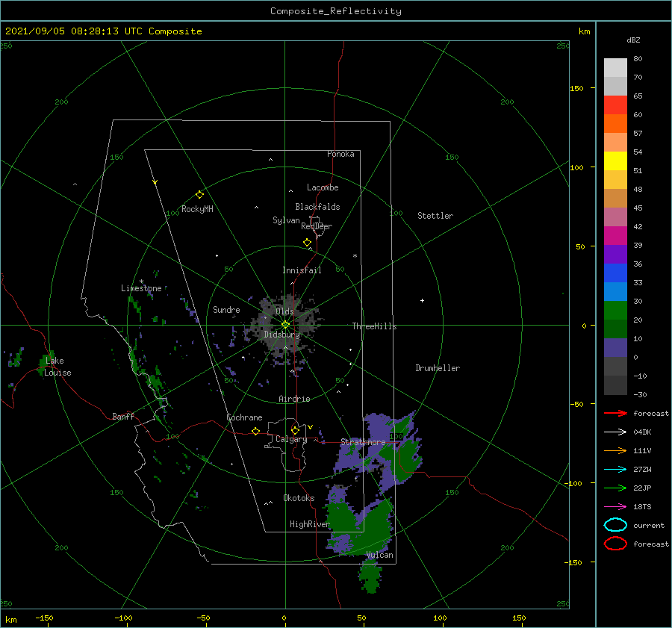Click the asterisk marker above Limestone
The height and width of the screenshot is (628, 672).
[x=141, y=282]
